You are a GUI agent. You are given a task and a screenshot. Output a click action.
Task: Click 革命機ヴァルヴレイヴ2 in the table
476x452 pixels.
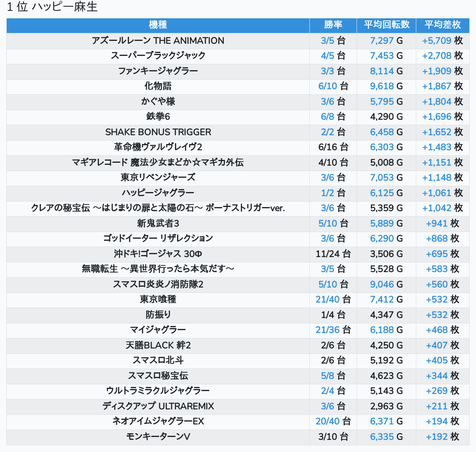click(x=158, y=147)
